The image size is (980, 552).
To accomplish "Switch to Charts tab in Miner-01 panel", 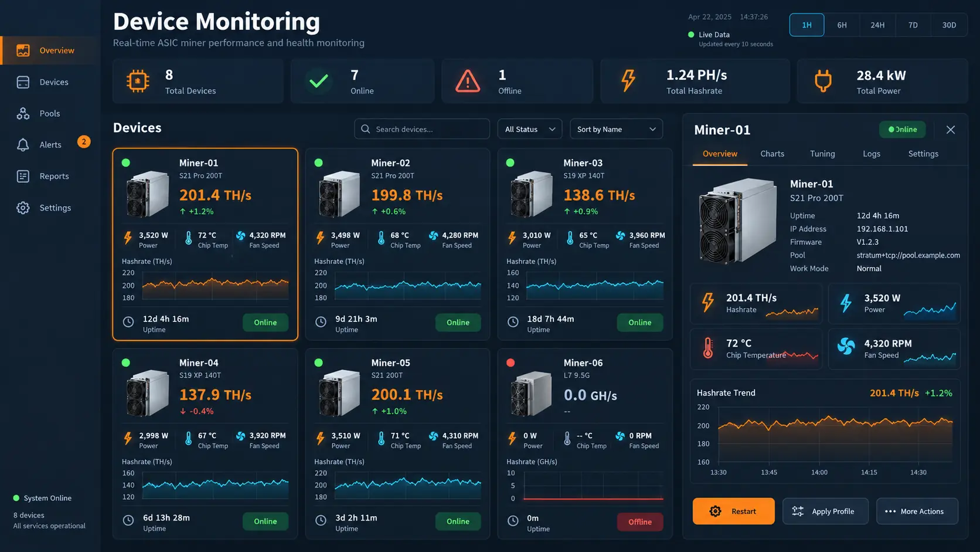I will pyautogui.click(x=772, y=154).
